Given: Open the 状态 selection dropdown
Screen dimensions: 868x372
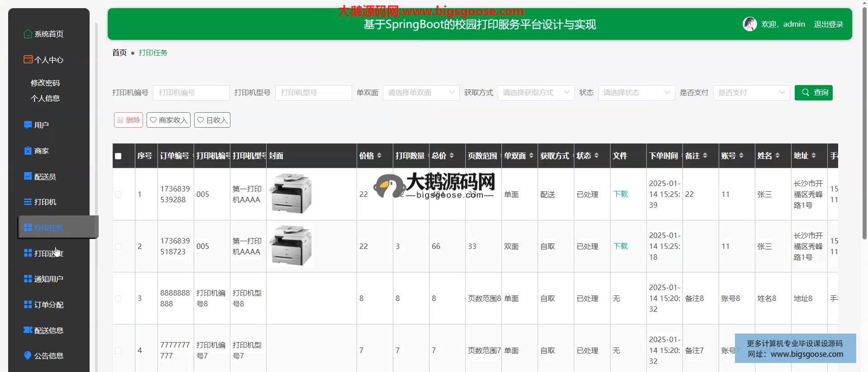Looking at the screenshot, I should click(636, 93).
